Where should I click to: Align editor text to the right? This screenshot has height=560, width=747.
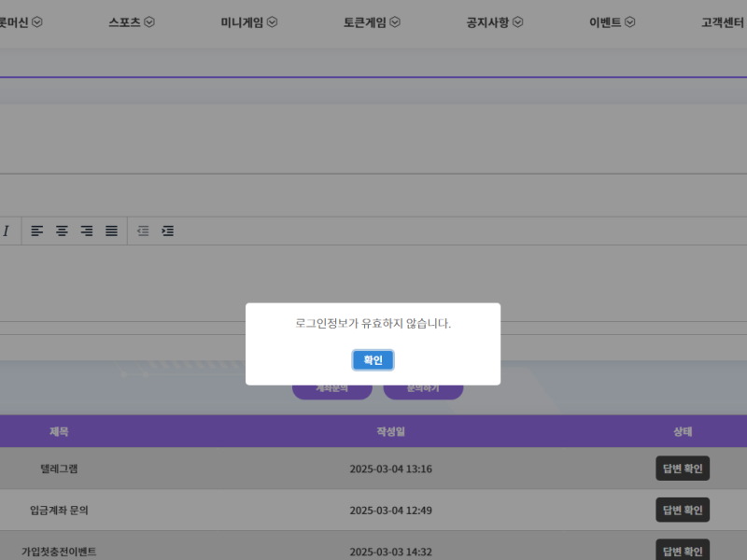pyautogui.click(x=87, y=231)
